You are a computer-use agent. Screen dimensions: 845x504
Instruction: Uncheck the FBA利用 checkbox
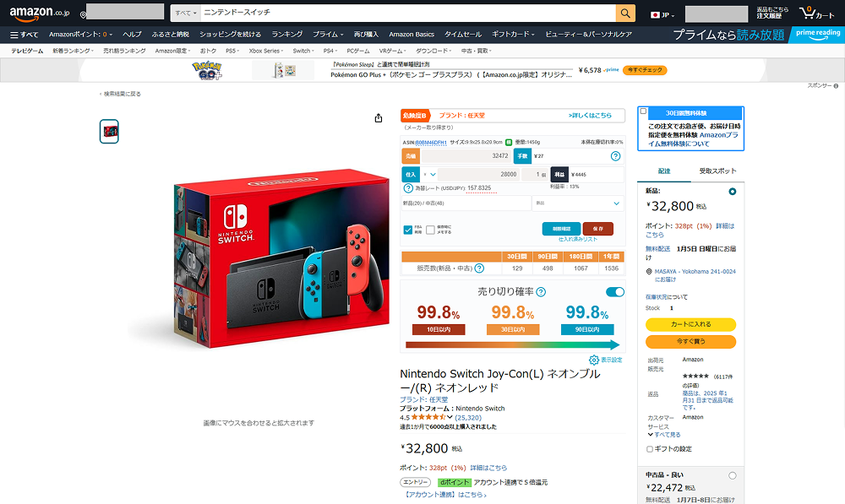coord(408,230)
